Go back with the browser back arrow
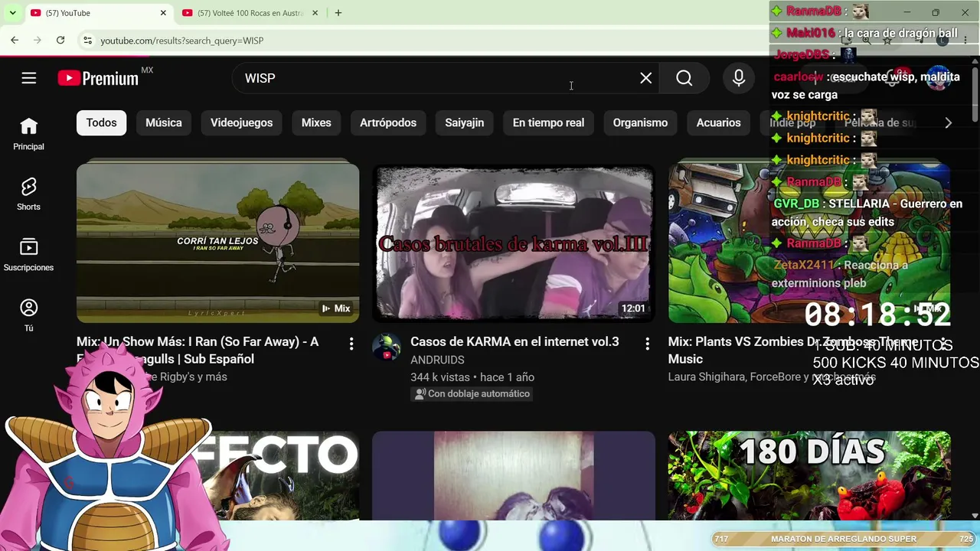 coord(15,41)
